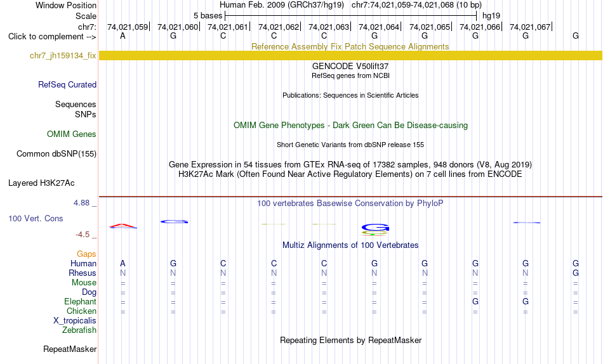Screen dimensions: 603x364
Task: Click the hg19 label beside the scale bar
Action: coord(491,16)
